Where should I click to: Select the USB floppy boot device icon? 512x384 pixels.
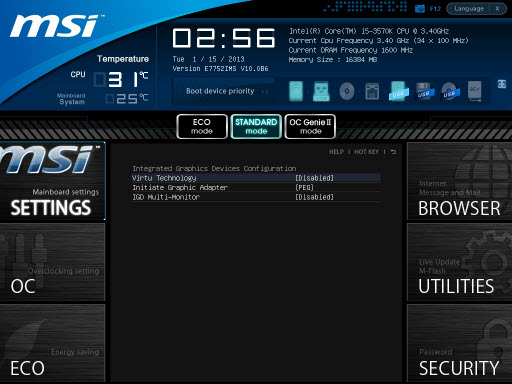click(x=425, y=91)
